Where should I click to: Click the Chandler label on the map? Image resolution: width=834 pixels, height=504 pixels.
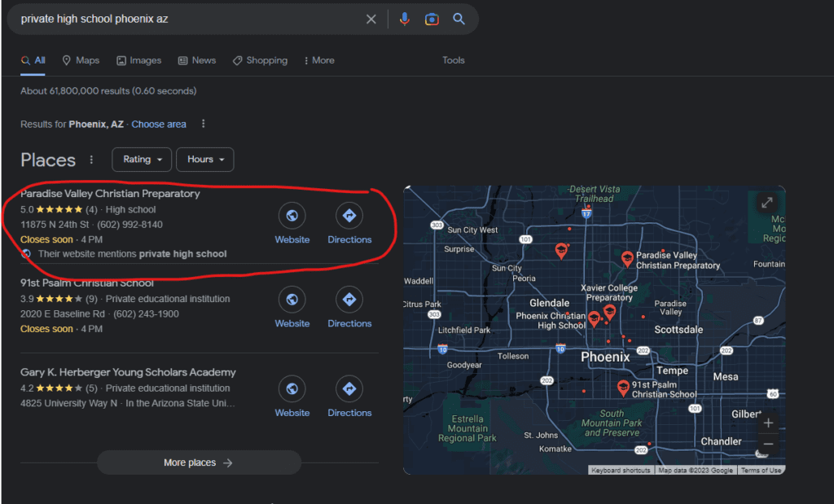722,441
